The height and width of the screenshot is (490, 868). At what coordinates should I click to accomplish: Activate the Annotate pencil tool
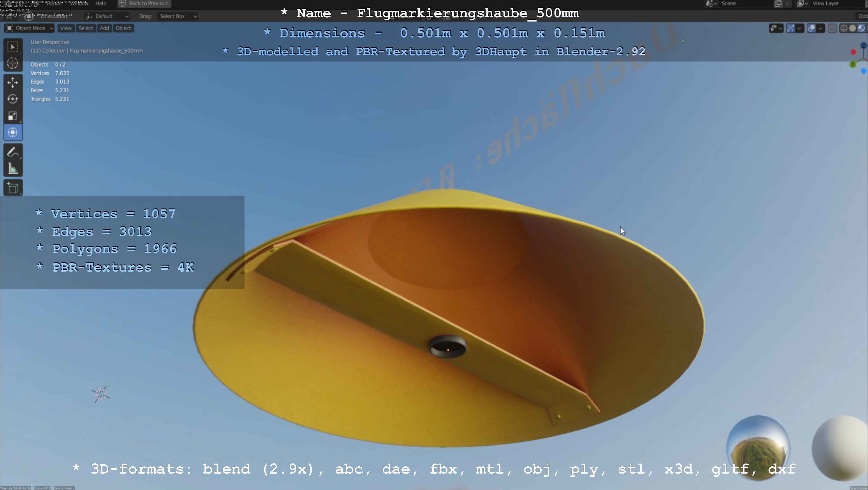click(13, 152)
